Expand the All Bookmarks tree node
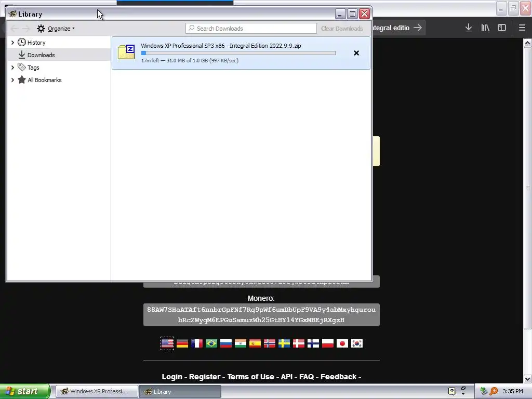Screen dimensions: 532x399 tap(12, 80)
